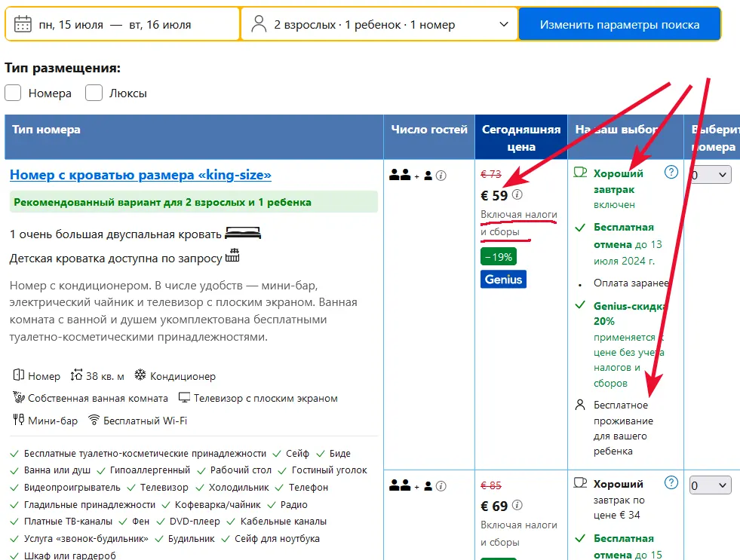Click the crib icon next to Детская кроватка
740x560 pixels.
coord(232,257)
